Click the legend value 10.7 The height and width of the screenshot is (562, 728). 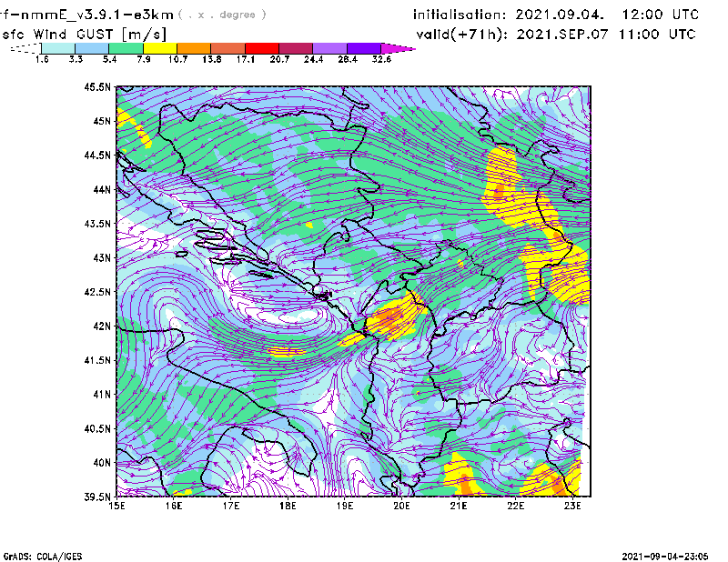pos(177,59)
